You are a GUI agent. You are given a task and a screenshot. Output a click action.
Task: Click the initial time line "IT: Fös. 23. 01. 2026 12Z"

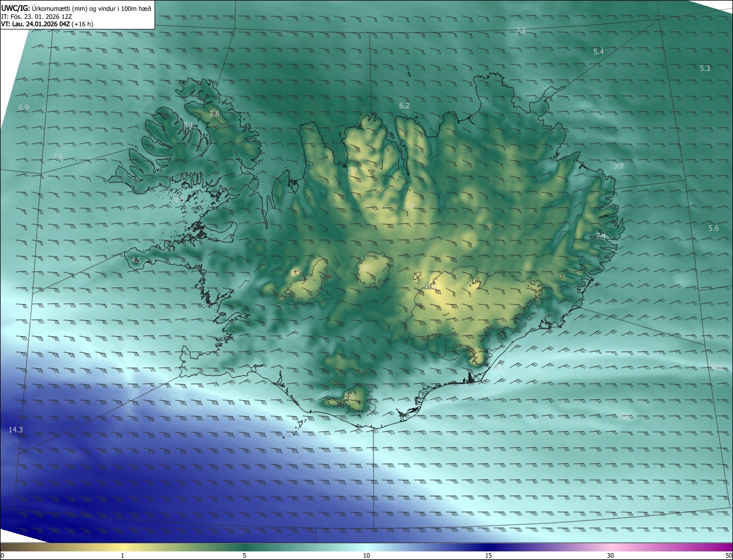coord(37,17)
